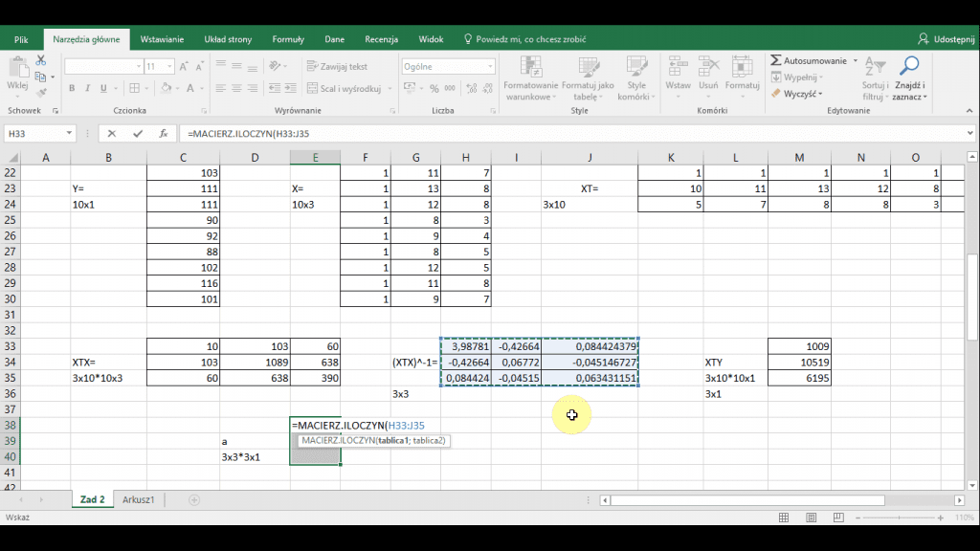Switch to the Arkusz1 sheet tab

(x=138, y=499)
